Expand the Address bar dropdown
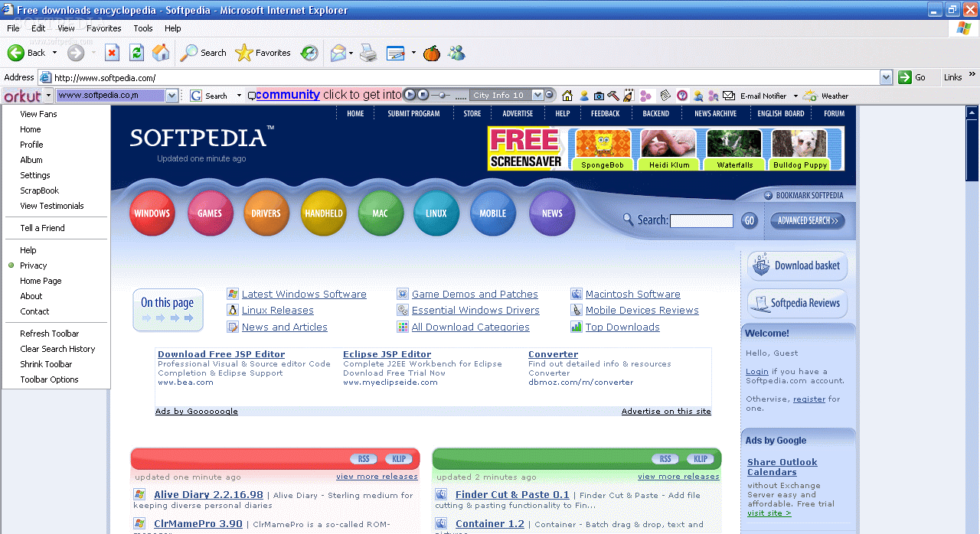 (886, 77)
